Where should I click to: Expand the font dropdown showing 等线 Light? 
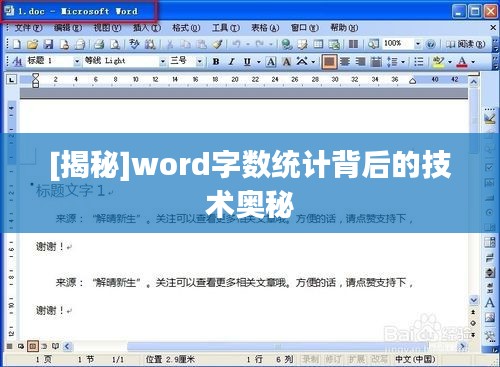tap(163, 62)
